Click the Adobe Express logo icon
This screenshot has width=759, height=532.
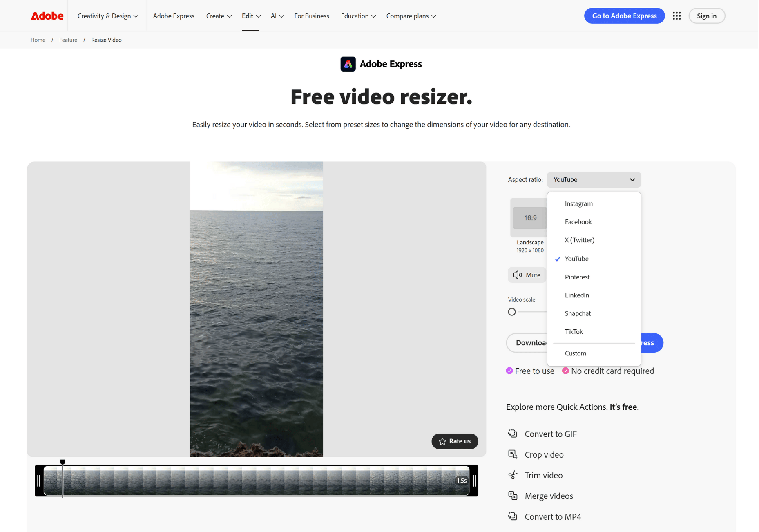point(348,64)
